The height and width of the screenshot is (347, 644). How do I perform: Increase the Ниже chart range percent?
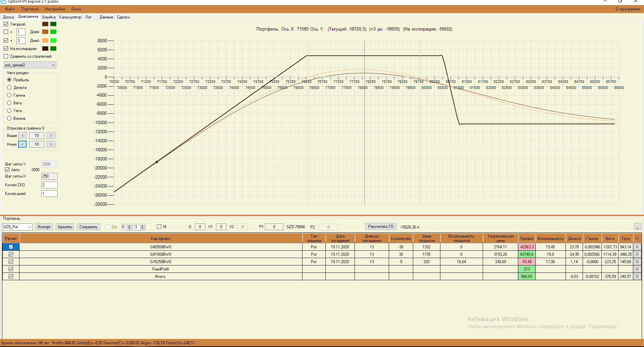(51, 144)
